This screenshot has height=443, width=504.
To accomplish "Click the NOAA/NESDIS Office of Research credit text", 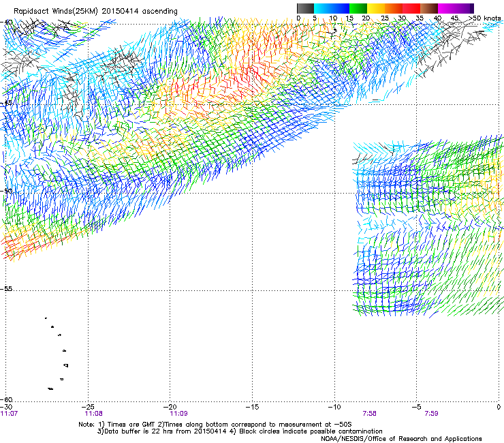I will [x=401, y=439].
